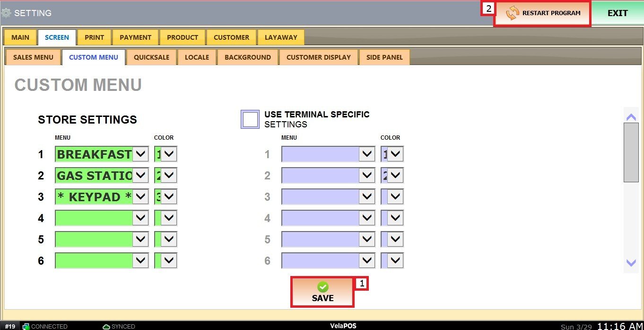Click the vertical scrollbar thumb
The image size is (644, 330).
point(631,152)
